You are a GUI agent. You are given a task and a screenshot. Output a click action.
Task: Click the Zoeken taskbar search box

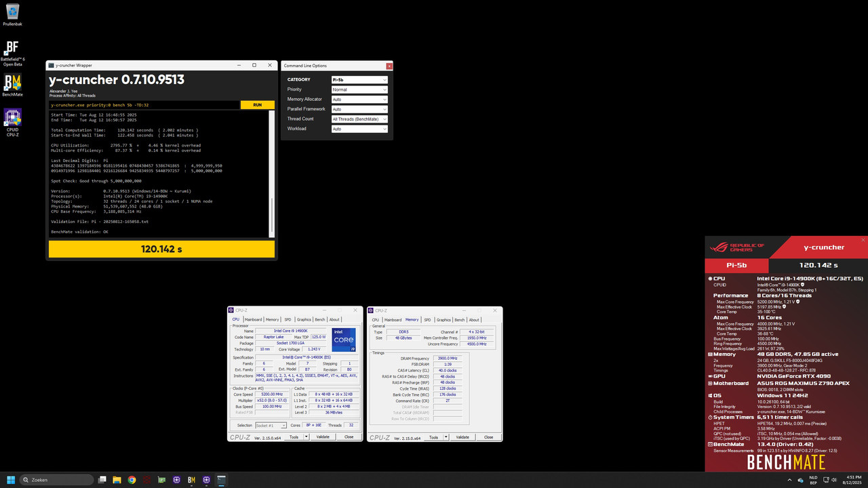[56, 480]
